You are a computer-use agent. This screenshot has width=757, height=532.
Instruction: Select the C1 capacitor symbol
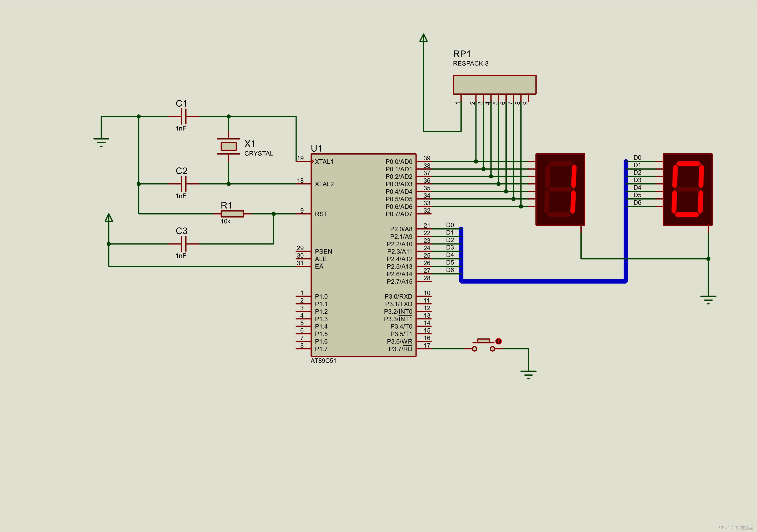tap(184, 116)
